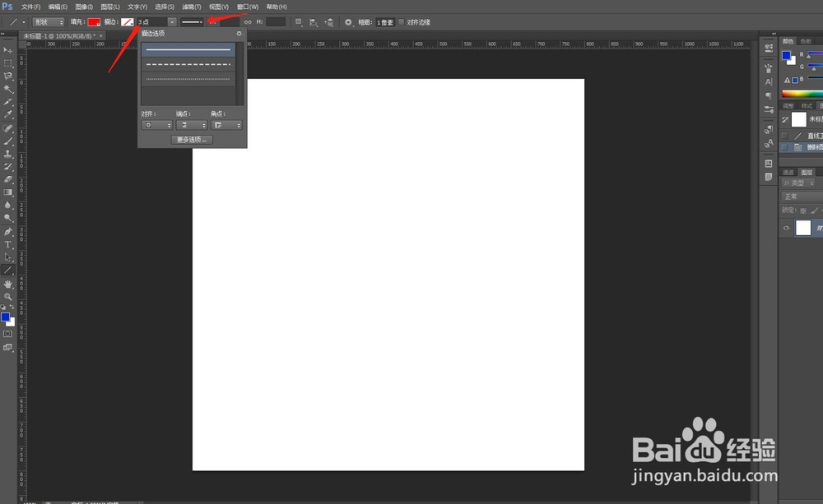Select the Magic Wand tool

8,89
